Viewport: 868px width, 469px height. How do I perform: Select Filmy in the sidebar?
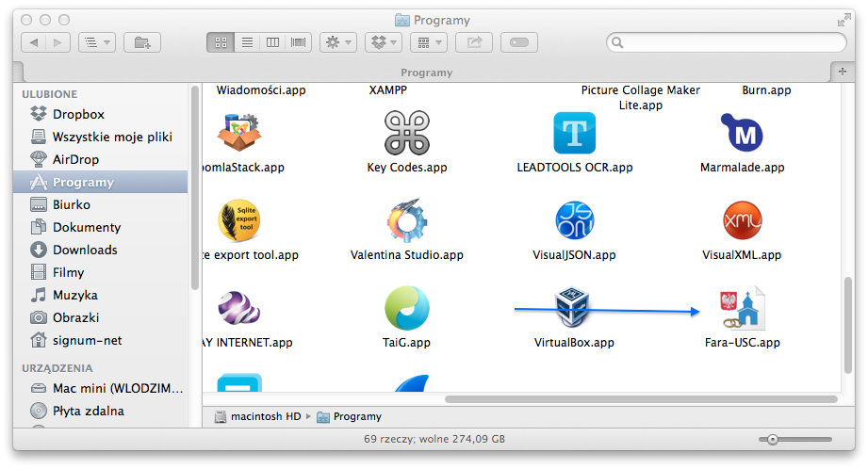pos(102,273)
